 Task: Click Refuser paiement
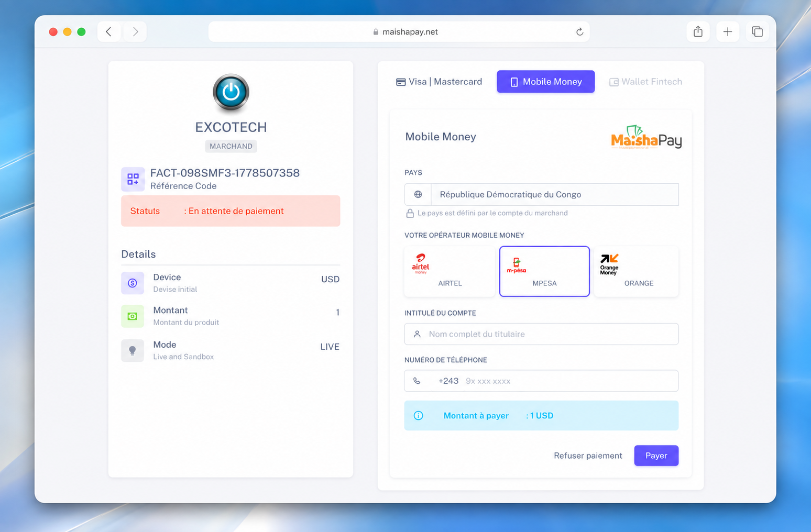click(588, 456)
